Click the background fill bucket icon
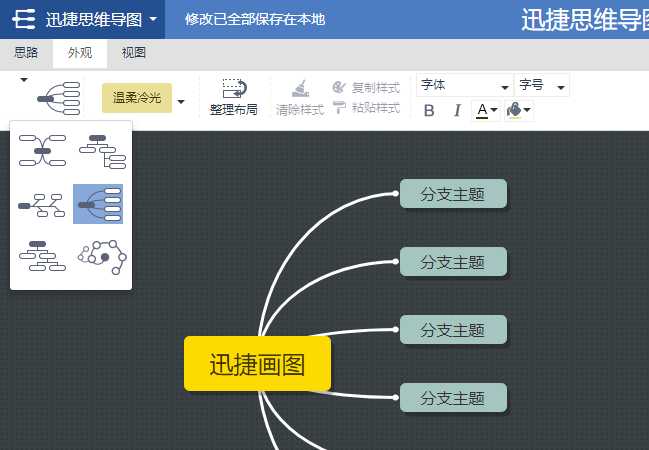The height and width of the screenshot is (450, 649). 514,111
